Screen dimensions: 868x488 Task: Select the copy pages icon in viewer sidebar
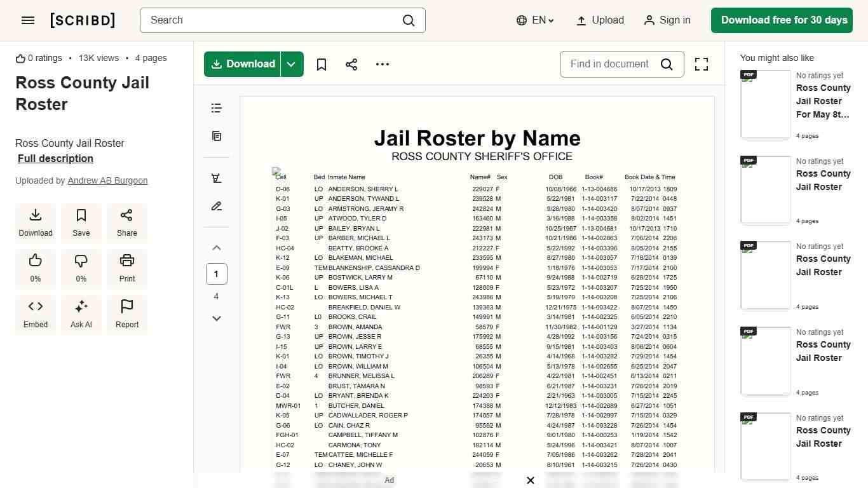click(x=216, y=136)
